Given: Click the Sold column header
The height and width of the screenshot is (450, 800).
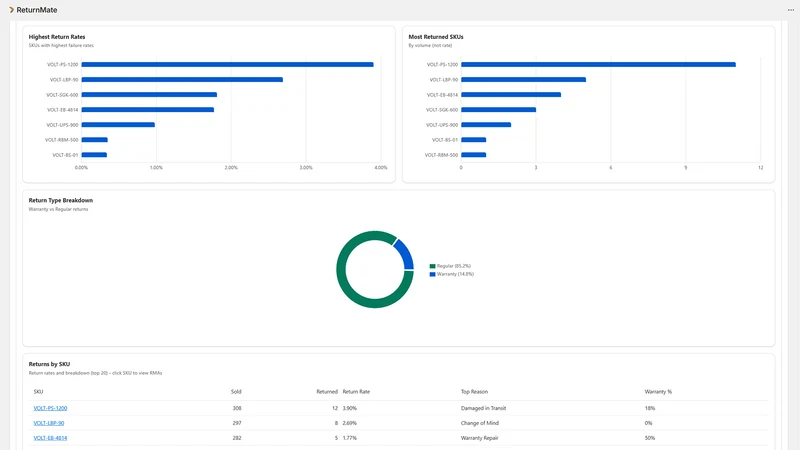Looking at the screenshot, I should (x=236, y=392).
